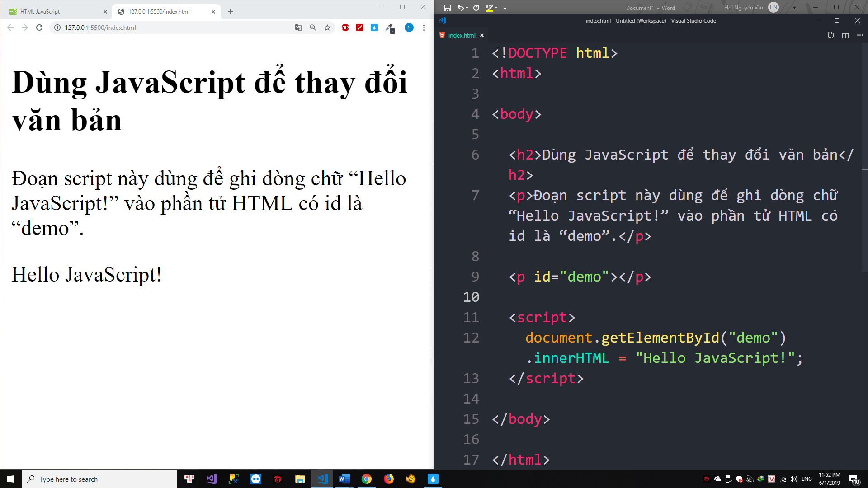Screen dimensions: 868x488
Task: Open Chrome's three-dot menu
Action: tap(424, 28)
